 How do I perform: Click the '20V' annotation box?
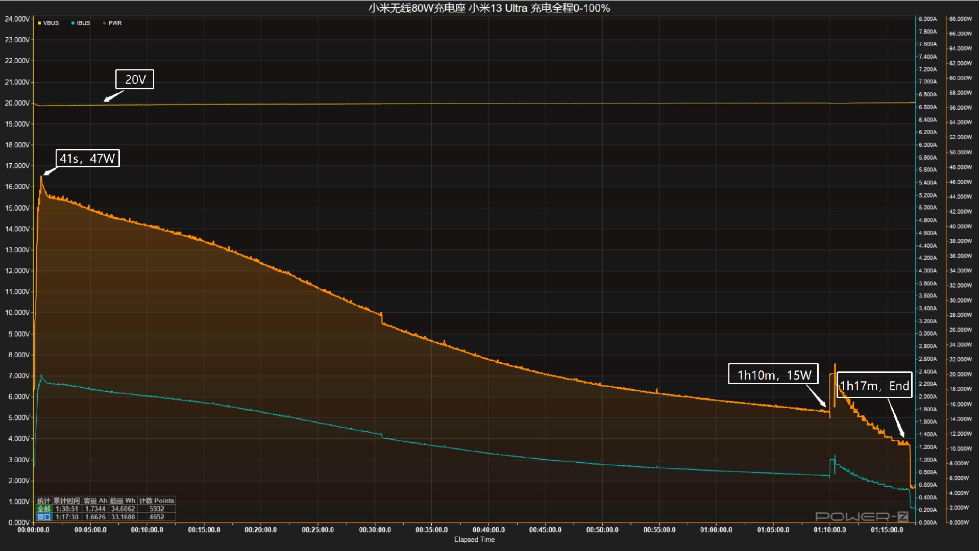pyautogui.click(x=135, y=80)
